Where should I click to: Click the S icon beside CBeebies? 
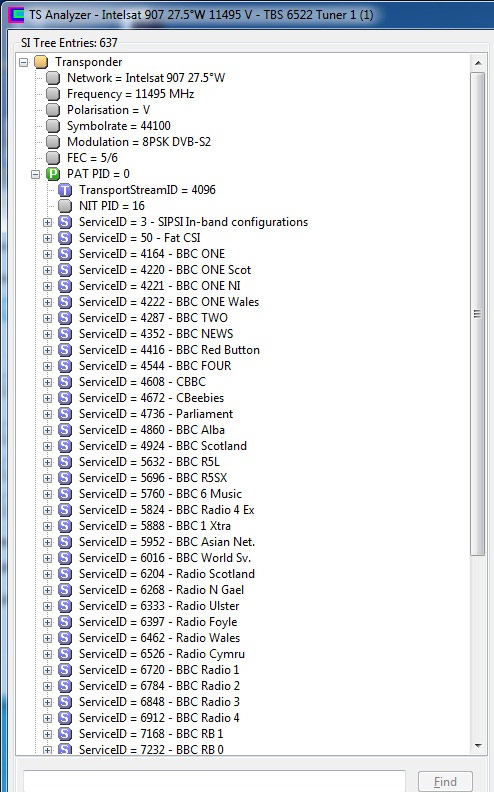click(65, 398)
